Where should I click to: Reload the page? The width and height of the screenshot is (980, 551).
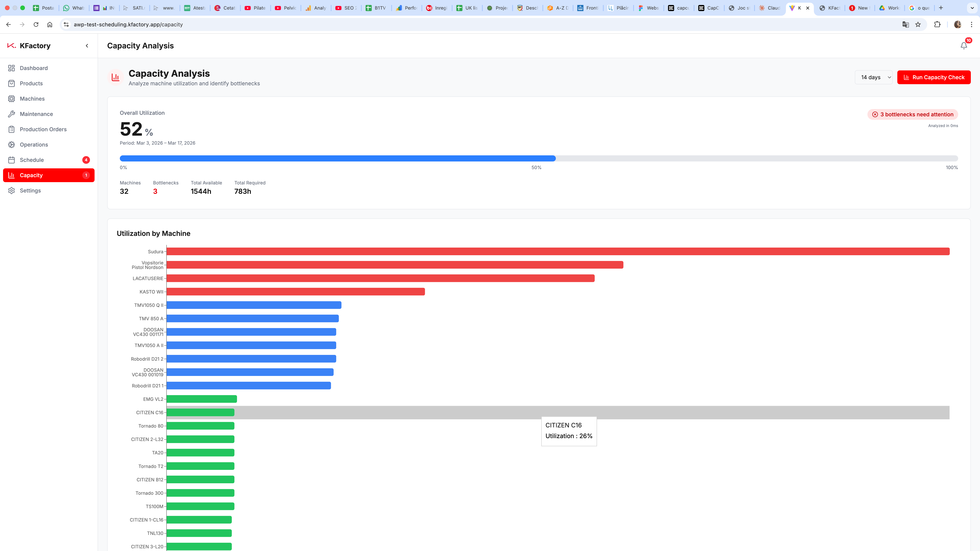(x=36, y=24)
